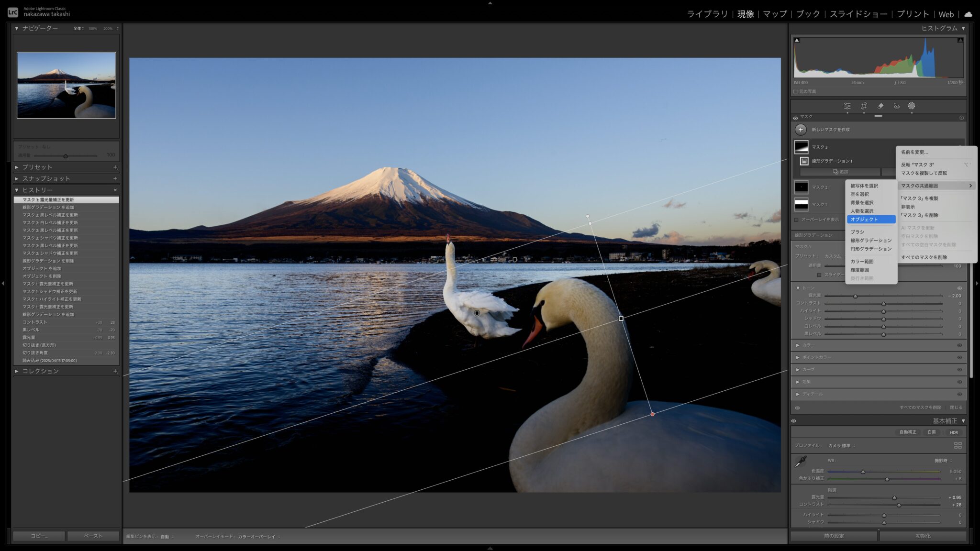Choose オブジェクト from the submenu
The image size is (980, 551).
point(864,220)
